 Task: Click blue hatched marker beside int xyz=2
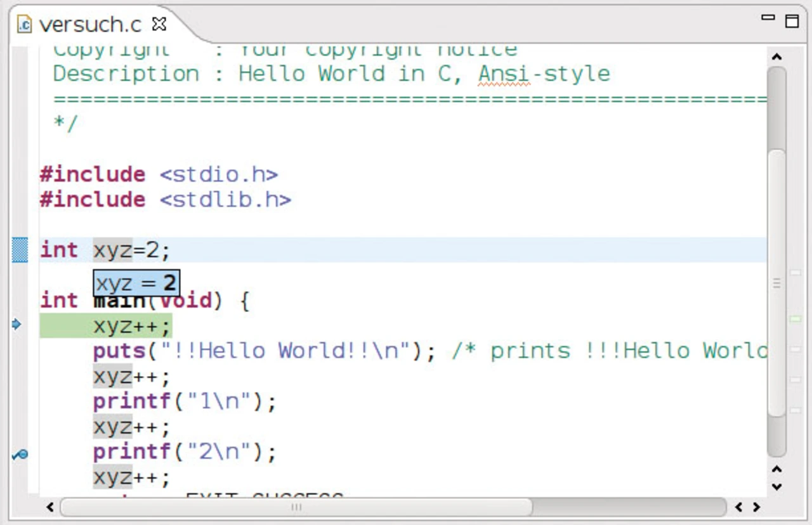20,250
